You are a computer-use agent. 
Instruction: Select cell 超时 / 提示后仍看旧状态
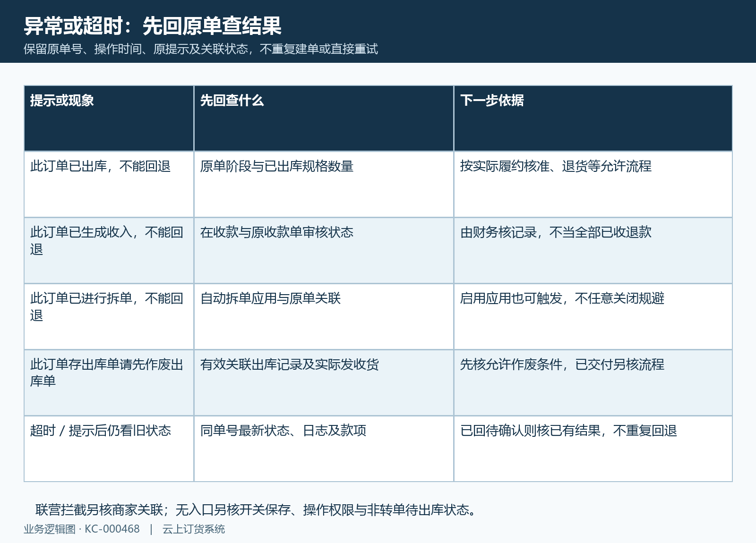pos(109,449)
